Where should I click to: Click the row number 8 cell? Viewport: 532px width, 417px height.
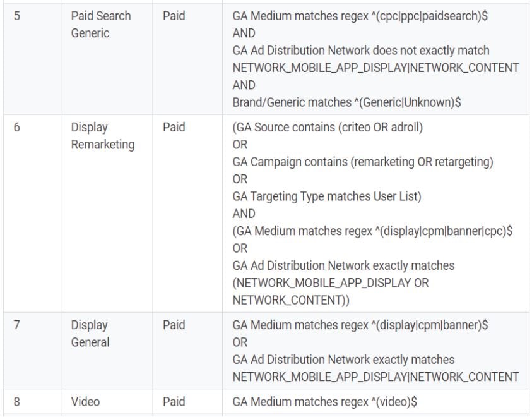tap(32, 402)
